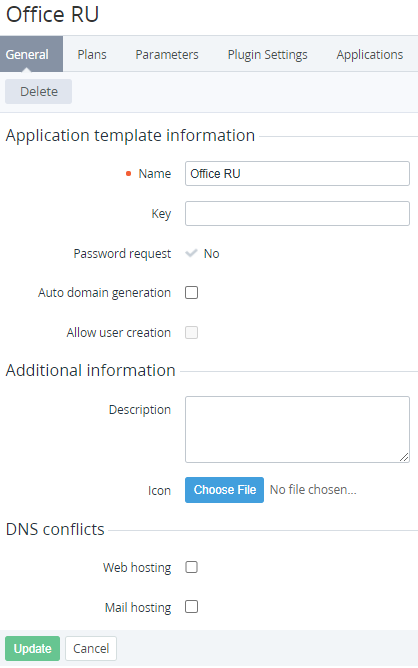Click into the Key text field

[x=297, y=213]
